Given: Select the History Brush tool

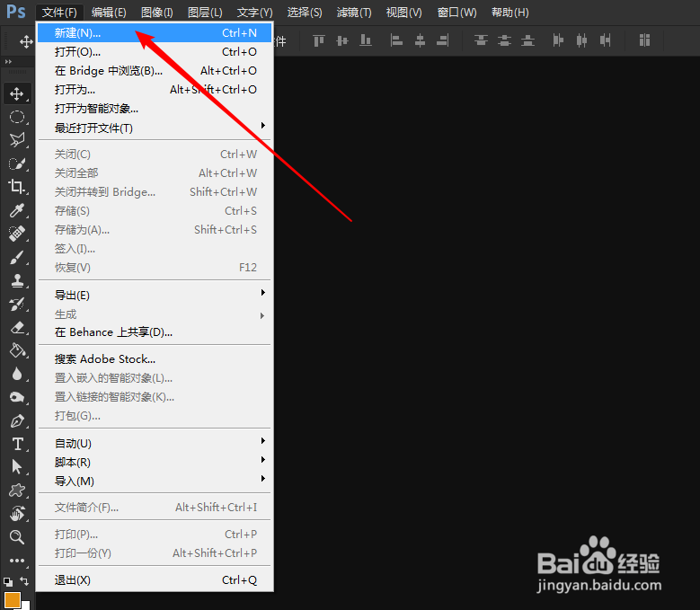Looking at the screenshot, I should click(x=17, y=304).
